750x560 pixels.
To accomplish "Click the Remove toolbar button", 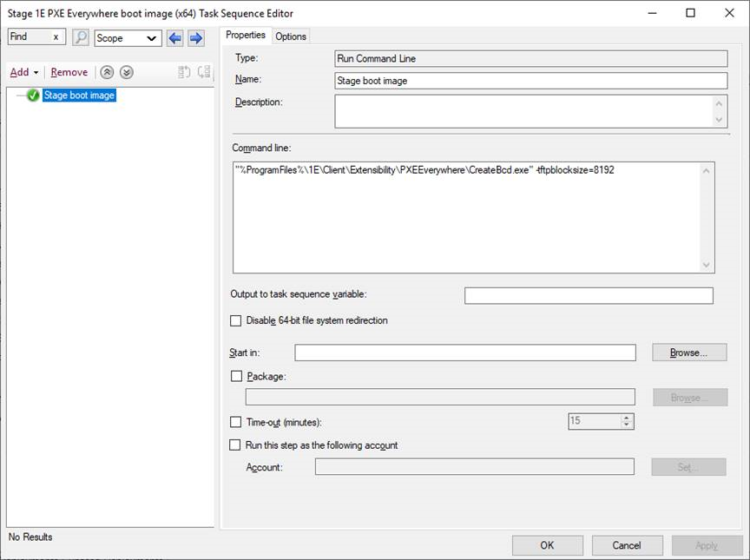I will tap(69, 72).
